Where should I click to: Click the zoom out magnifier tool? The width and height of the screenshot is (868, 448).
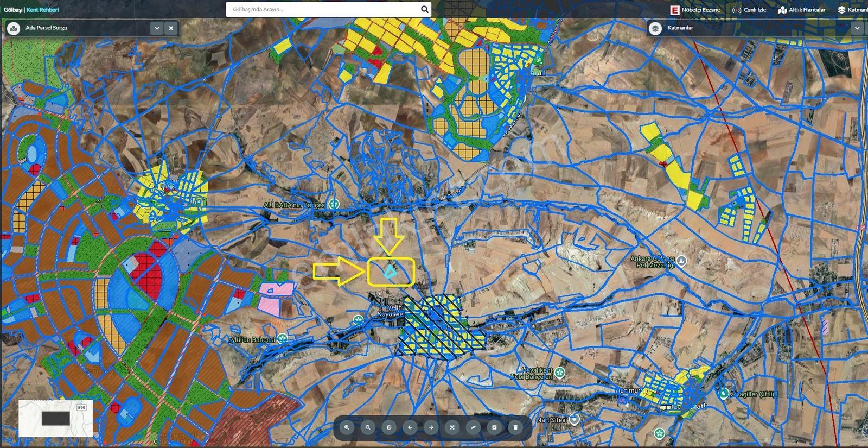click(x=368, y=427)
